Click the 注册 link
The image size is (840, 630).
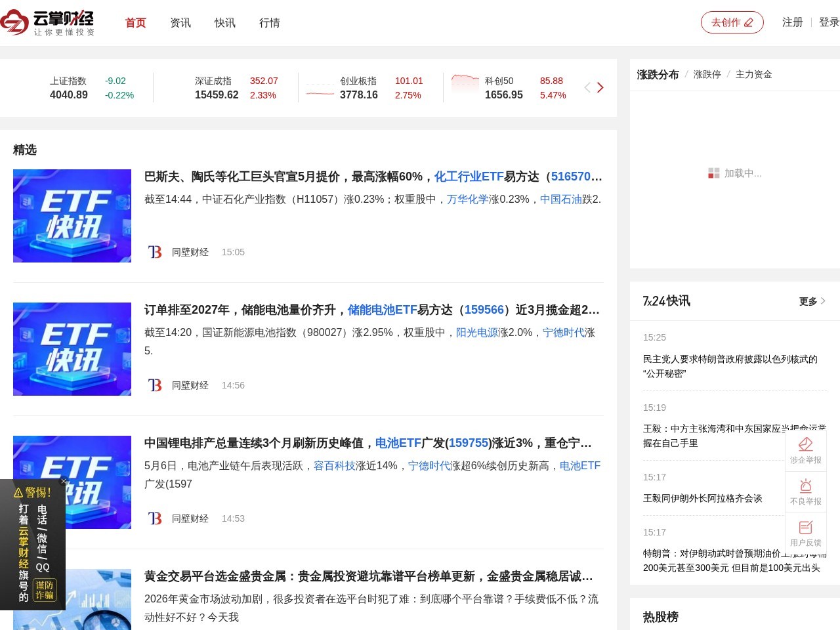pos(793,22)
